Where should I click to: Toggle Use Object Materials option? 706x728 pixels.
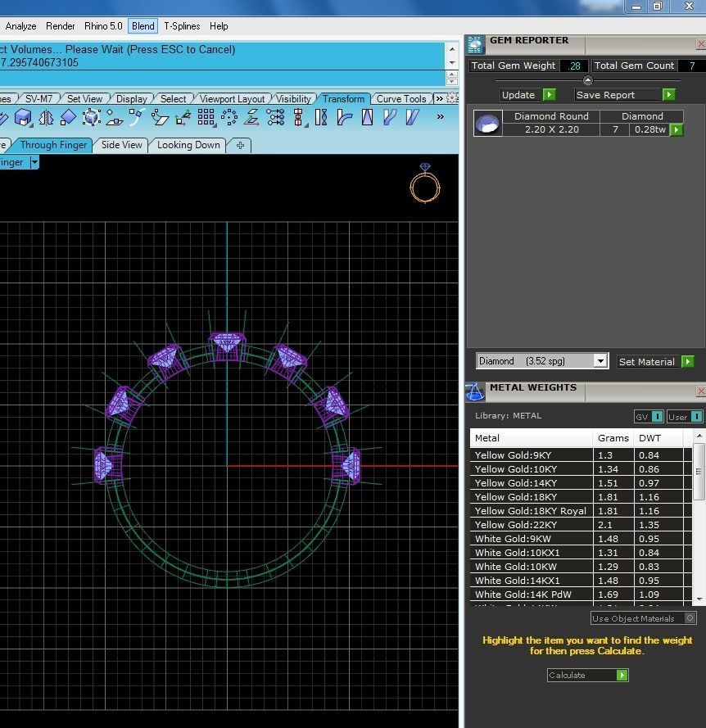pyautogui.click(x=644, y=618)
